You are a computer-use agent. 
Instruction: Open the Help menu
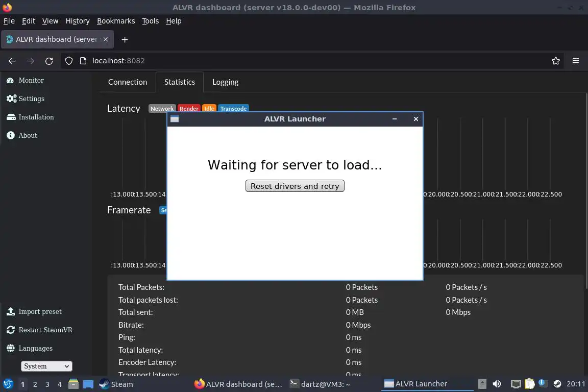[x=174, y=21]
